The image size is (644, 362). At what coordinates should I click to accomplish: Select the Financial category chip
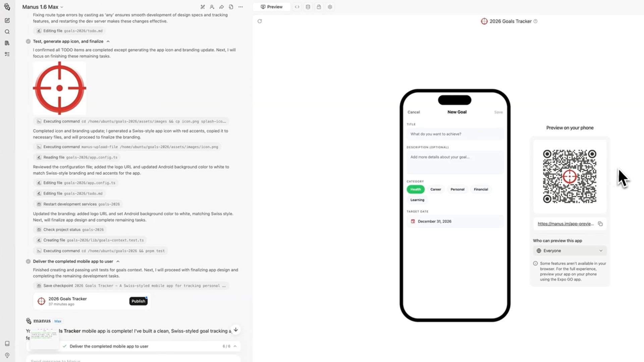(x=481, y=189)
